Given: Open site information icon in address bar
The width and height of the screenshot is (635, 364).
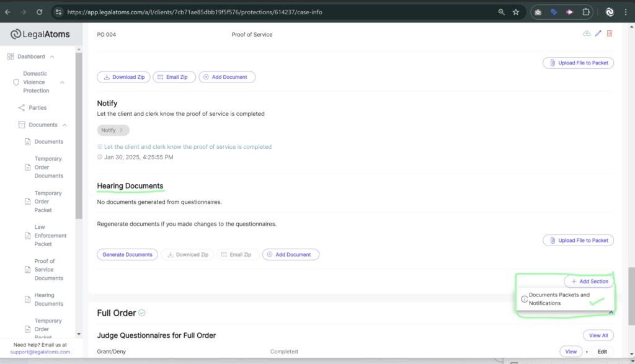Looking at the screenshot, I should [x=58, y=12].
